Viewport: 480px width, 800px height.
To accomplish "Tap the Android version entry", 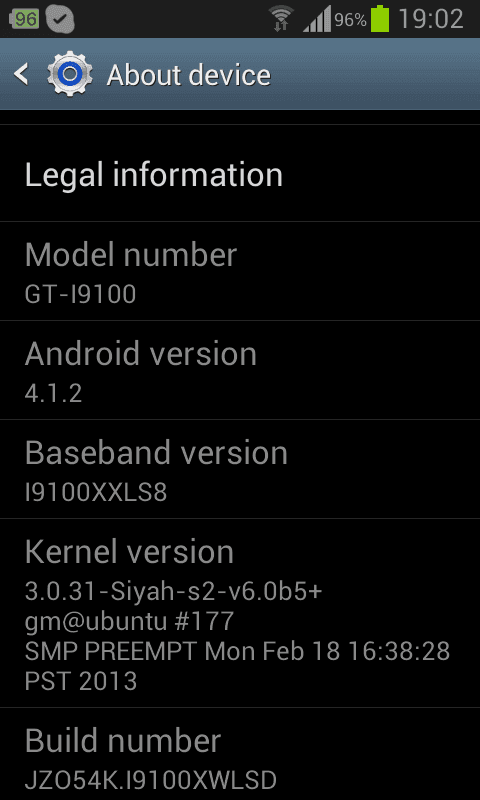I will coord(240,370).
